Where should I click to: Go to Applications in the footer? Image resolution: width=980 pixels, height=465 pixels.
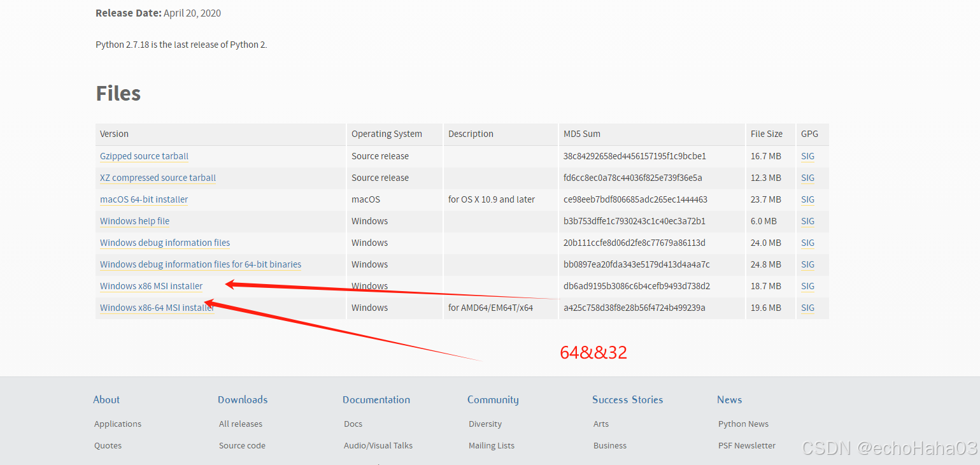[x=118, y=424]
